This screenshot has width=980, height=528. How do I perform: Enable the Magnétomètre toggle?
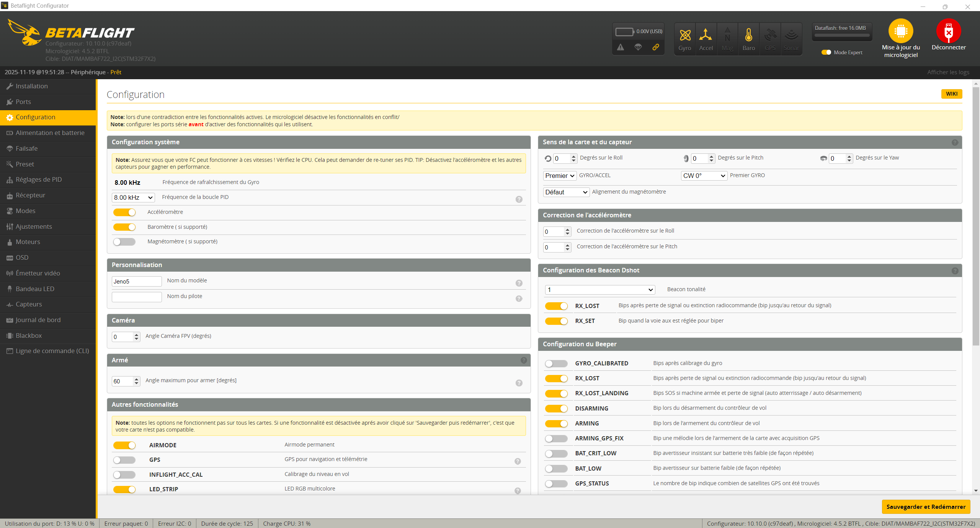[x=124, y=242]
